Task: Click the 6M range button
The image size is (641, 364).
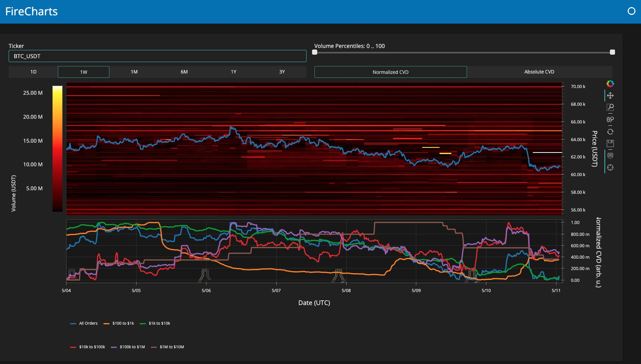Action: 184,72
